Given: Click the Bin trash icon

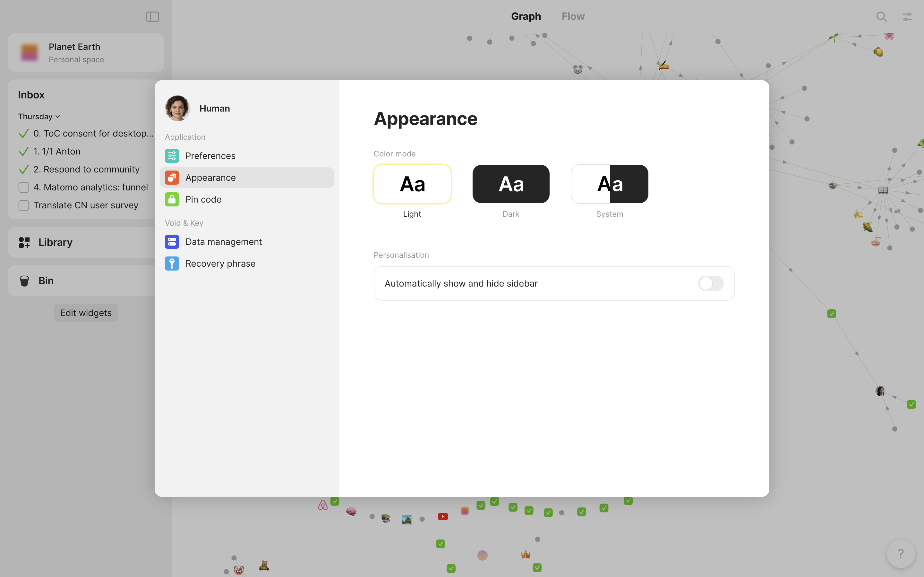Looking at the screenshot, I should click(x=24, y=281).
